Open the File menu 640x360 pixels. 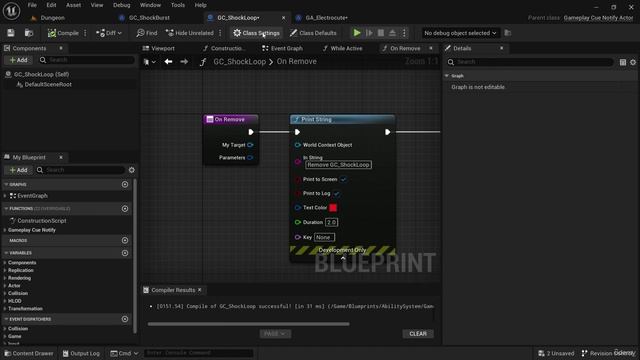[x=32, y=5]
